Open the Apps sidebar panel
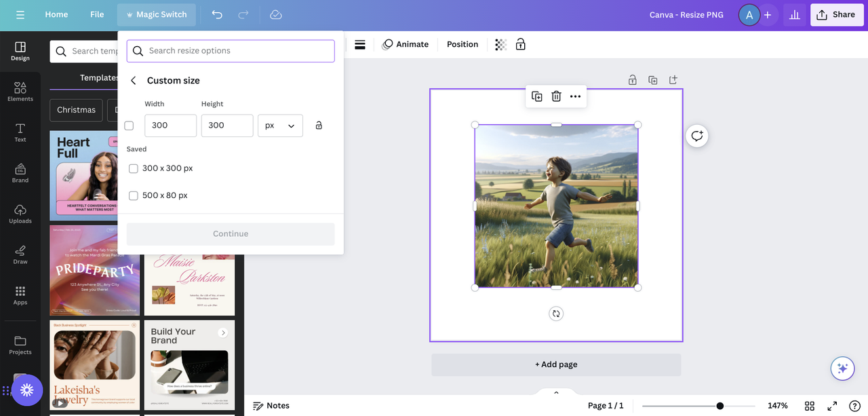This screenshot has width=868, height=416. (20, 295)
